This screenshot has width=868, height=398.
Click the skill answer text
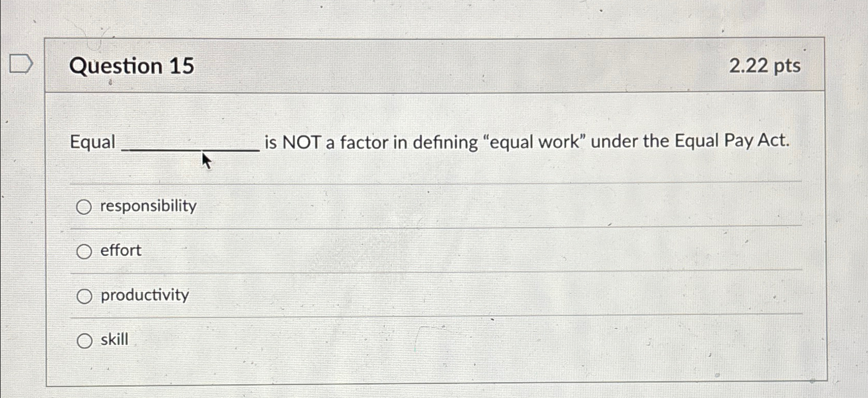click(x=114, y=339)
